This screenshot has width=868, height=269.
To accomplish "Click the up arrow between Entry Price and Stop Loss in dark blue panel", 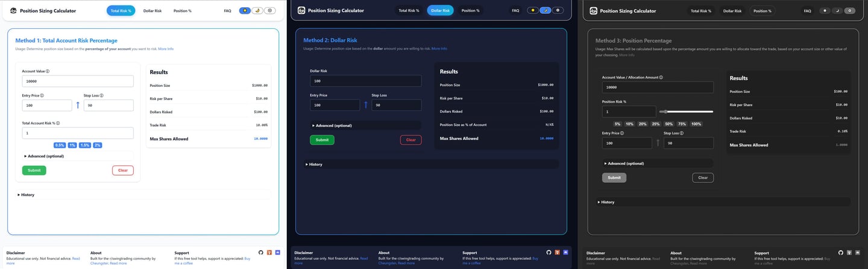I will [x=366, y=104].
